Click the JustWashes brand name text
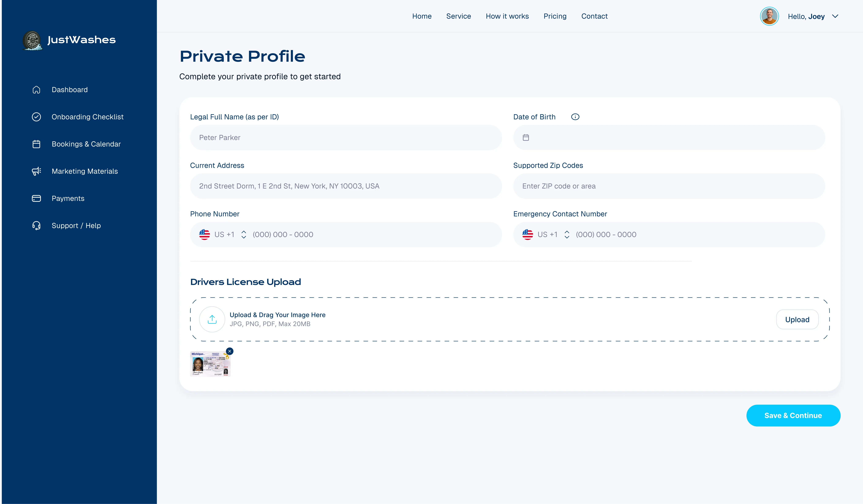 [81, 40]
